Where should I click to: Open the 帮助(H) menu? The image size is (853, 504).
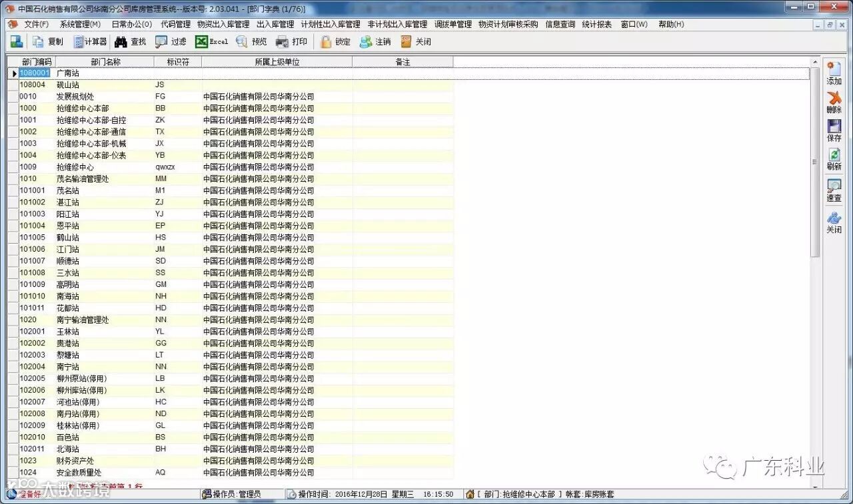[x=671, y=24]
